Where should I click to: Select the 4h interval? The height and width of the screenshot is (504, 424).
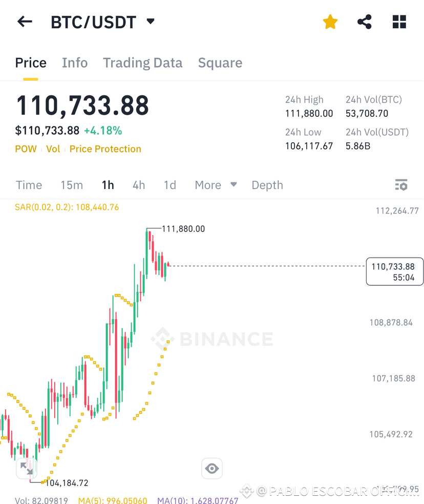coord(139,185)
